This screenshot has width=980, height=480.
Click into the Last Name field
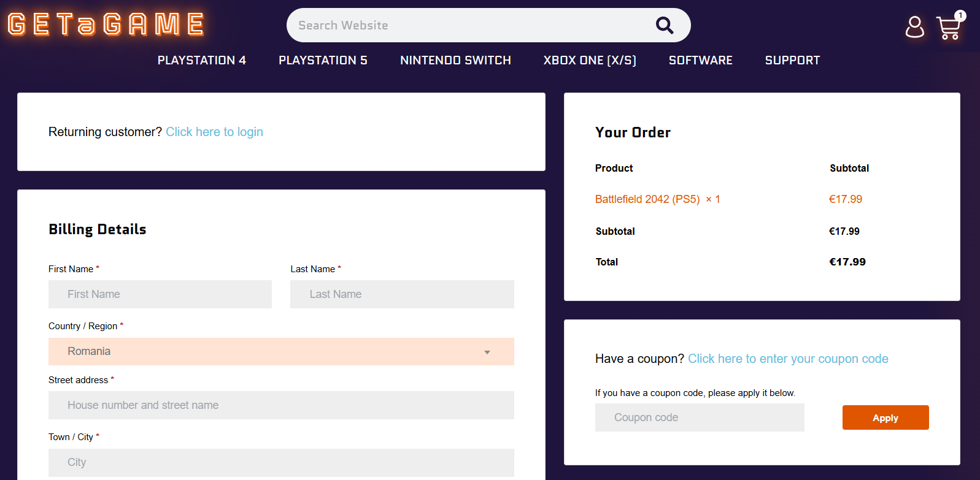tap(401, 294)
